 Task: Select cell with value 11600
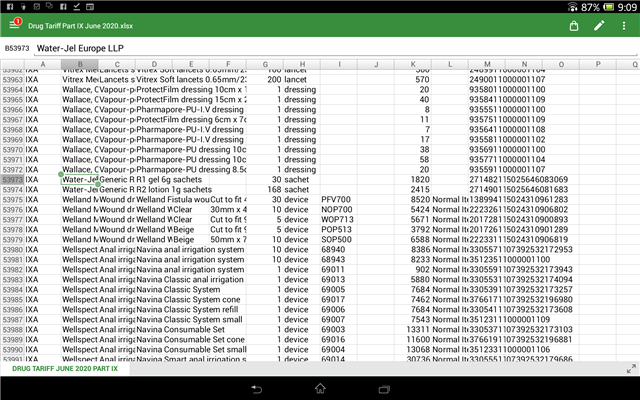coord(413,340)
